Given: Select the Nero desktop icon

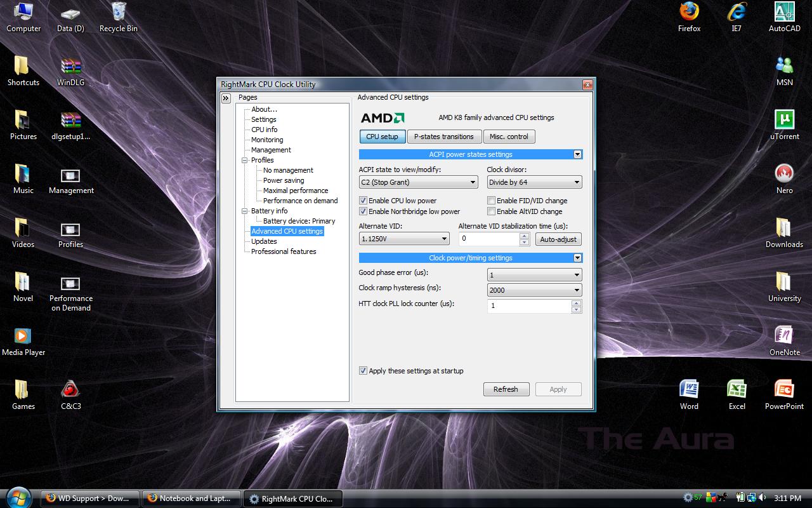Looking at the screenshot, I should pyautogui.click(x=785, y=179).
